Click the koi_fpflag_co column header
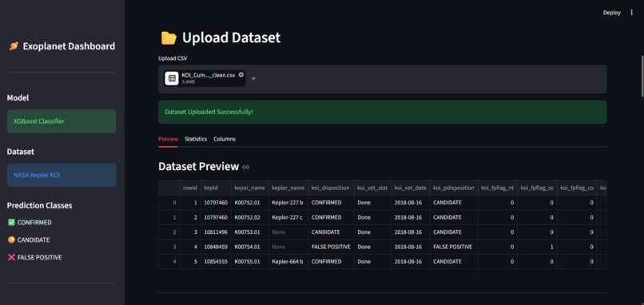This screenshot has height=305, width=644. tap(577, 188)
